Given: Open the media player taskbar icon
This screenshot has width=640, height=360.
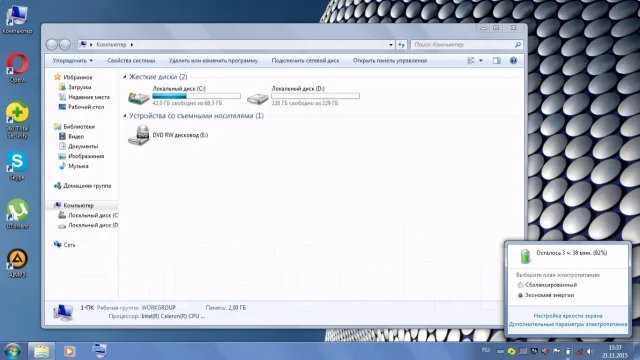Looking at the screenshot, I should point(69,351).
